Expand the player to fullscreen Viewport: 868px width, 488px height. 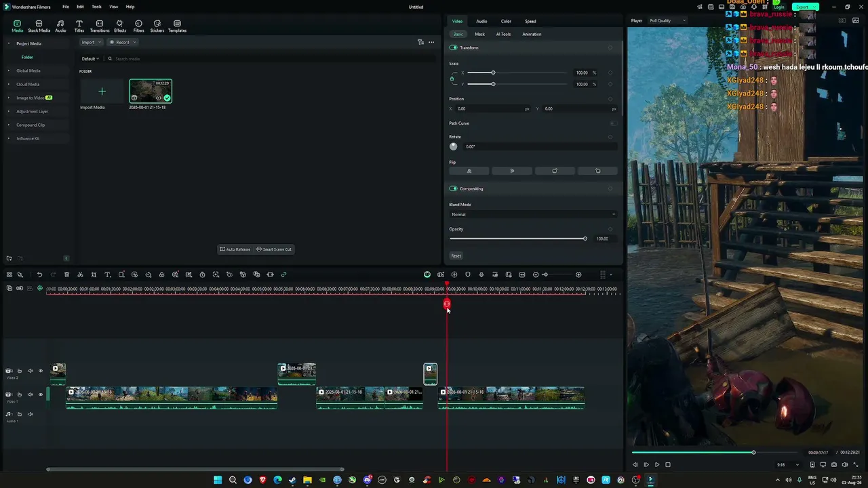tap(854, 465)
